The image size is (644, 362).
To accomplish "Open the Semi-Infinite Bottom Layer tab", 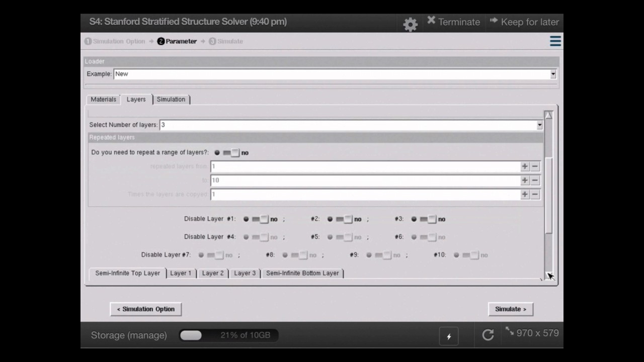I will tap(302, 273).
